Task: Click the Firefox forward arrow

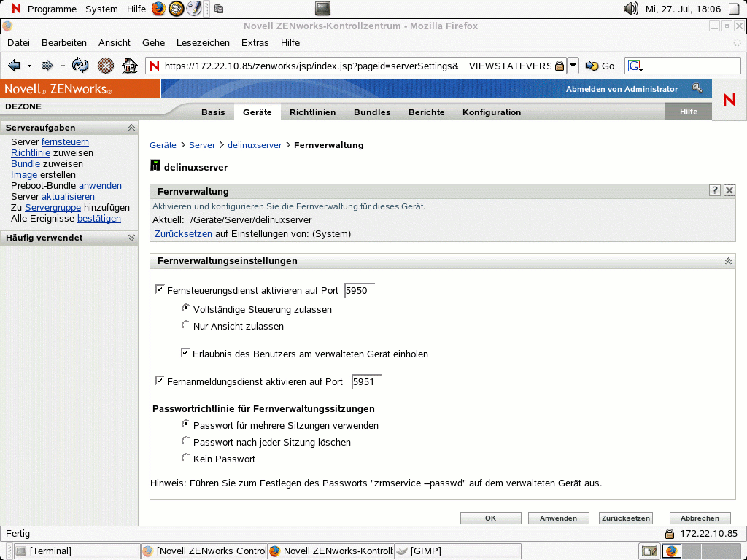Action: pos(47,65)
